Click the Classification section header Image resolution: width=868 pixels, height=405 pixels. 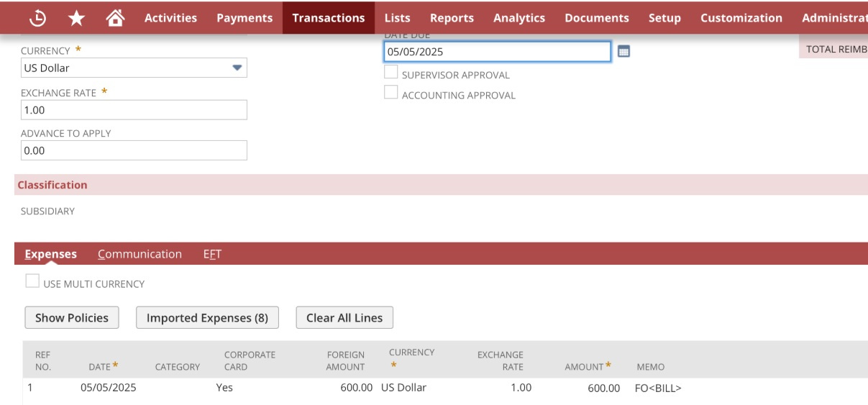point(441,185)
